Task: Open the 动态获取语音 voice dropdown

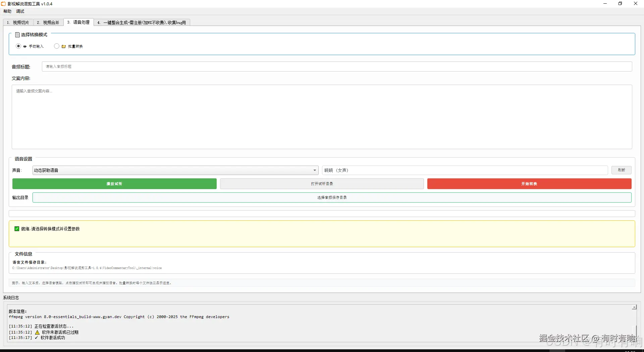Action: click(x=175, y=170)
